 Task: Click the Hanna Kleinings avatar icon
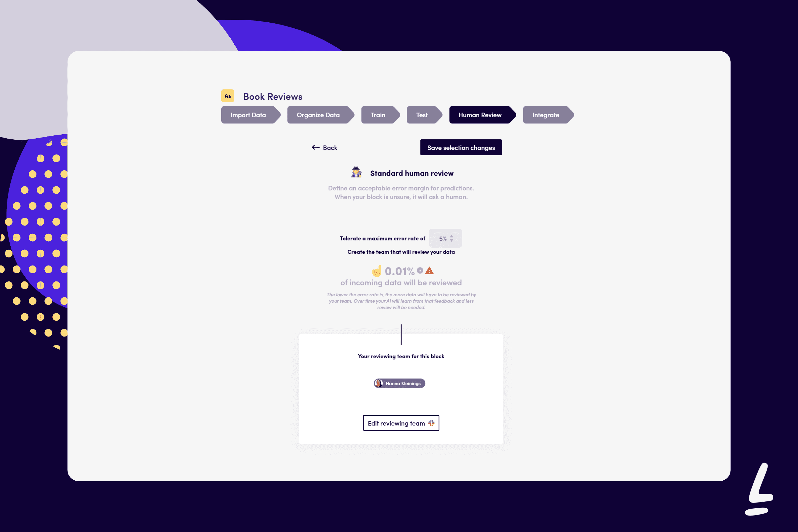[379, 383]
